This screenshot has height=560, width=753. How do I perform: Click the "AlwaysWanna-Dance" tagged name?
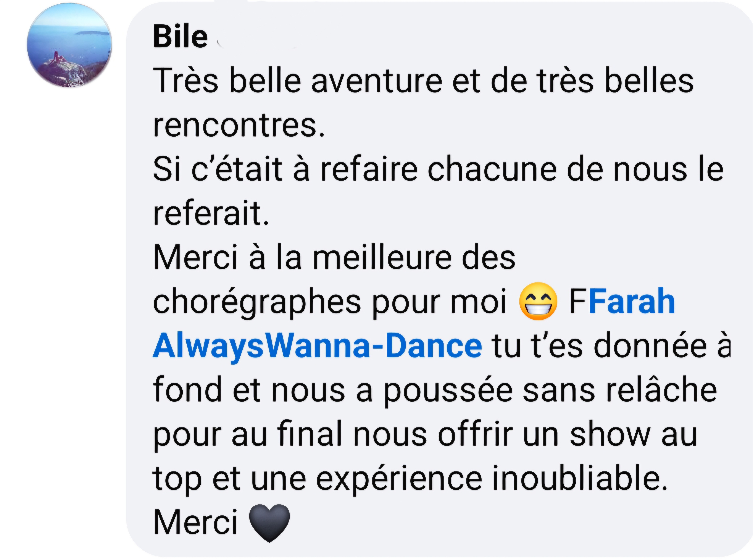[x=317, y=346]
